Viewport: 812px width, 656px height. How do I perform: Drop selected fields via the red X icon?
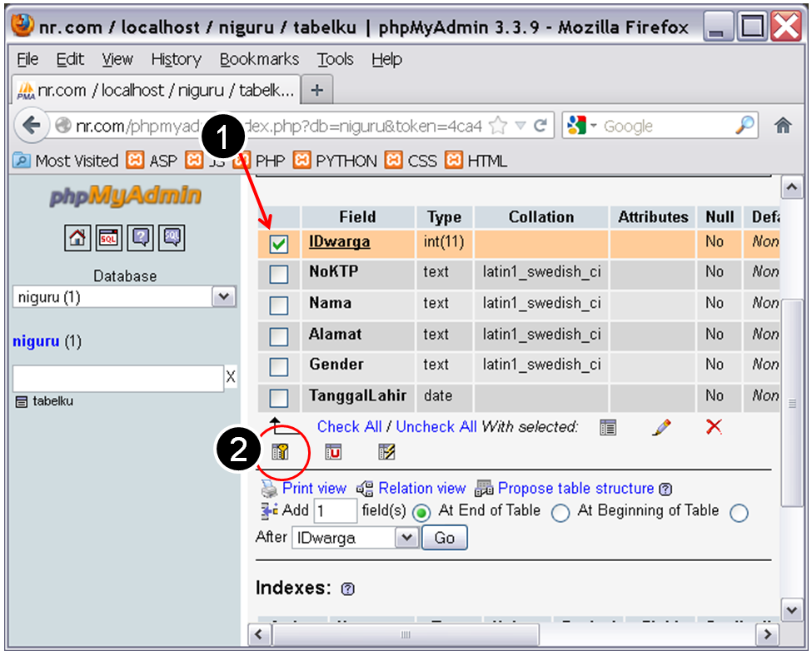pos(710,427)
